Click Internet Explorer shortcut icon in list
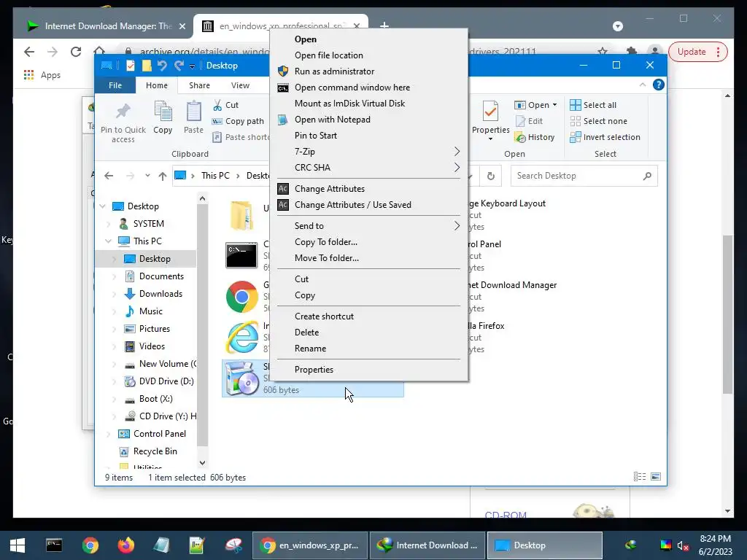747x560 pixels. coord(242,338)
